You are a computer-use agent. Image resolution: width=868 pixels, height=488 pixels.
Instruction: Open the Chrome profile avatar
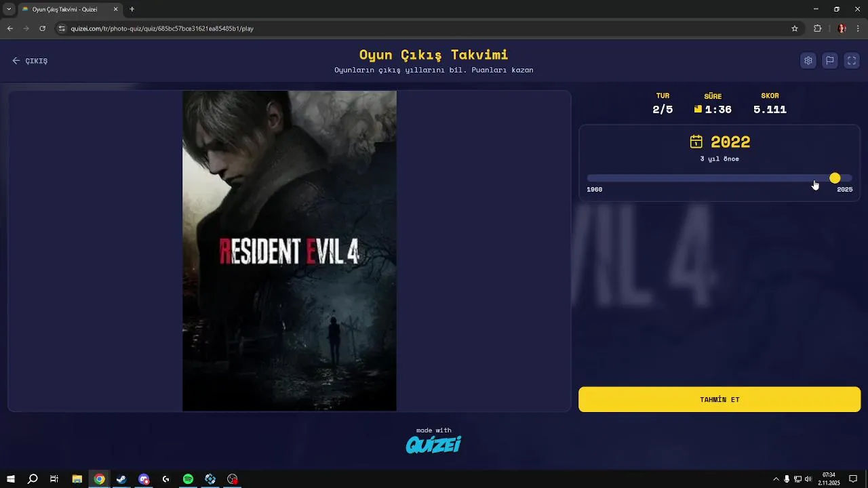(x=842, y=28)
